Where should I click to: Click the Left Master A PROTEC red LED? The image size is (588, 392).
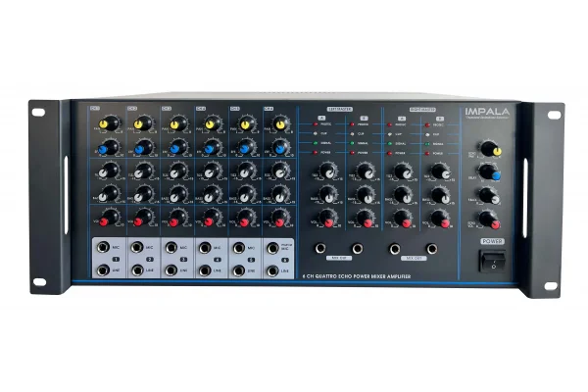[316, 123]
